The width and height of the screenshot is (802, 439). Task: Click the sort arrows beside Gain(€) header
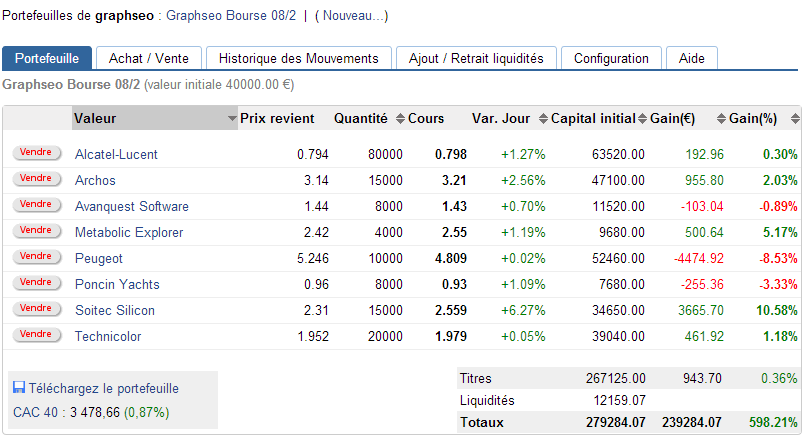(720, 119)
